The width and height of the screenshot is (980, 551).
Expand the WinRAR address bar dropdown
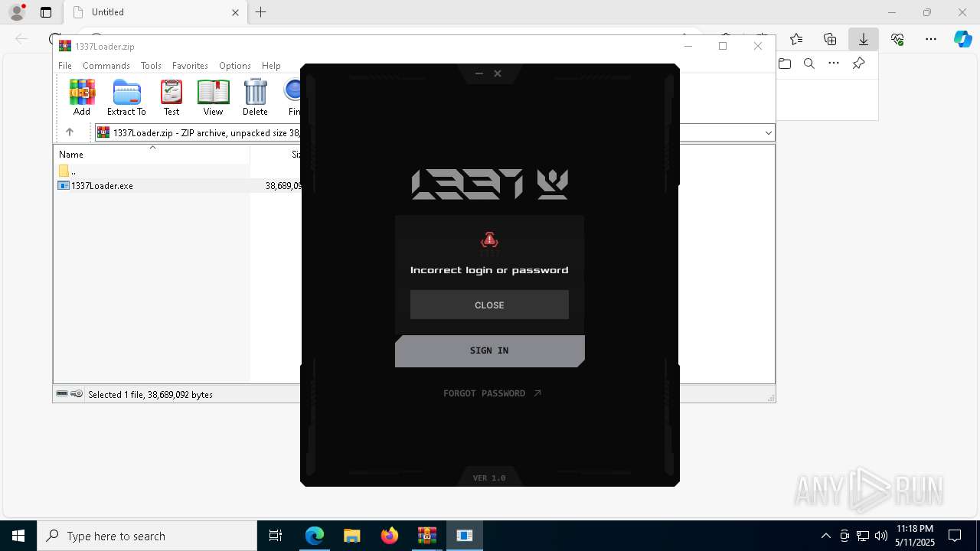[768, 132]
